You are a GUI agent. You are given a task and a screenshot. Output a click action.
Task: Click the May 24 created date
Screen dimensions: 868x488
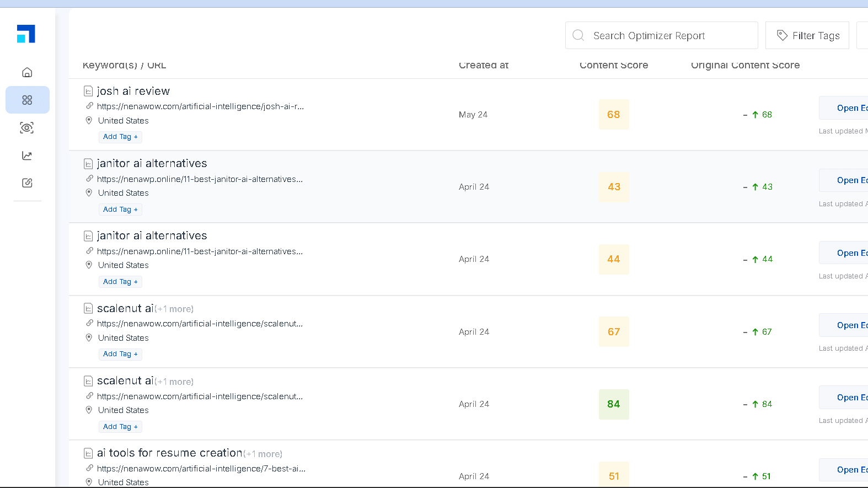(473, 115)
